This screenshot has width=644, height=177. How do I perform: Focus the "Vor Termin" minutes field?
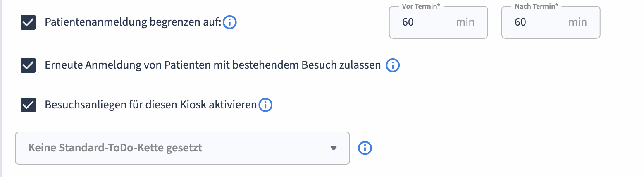[430, 22]
